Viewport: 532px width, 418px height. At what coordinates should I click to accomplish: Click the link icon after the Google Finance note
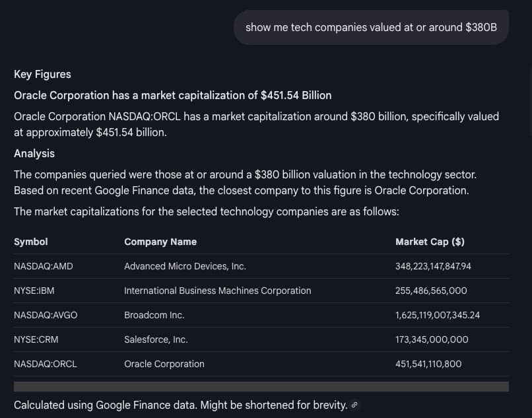click(355, 405)
